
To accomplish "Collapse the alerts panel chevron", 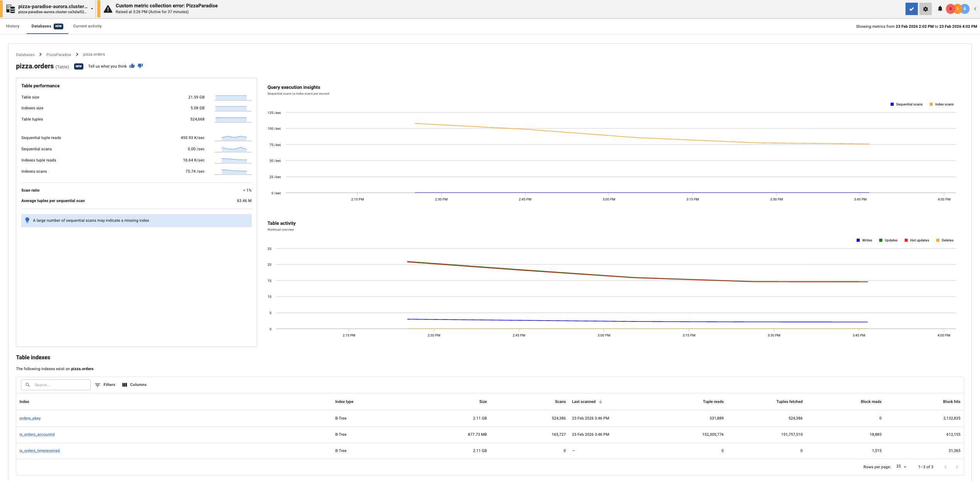I will [x=975, y=9].
